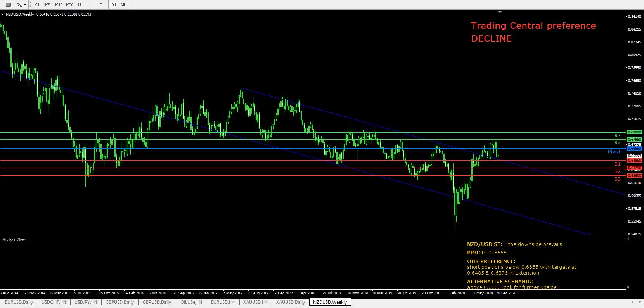Switch chart to M1 timeframe
This screenshot has height=308, width=644.
(x=37, y=5)
